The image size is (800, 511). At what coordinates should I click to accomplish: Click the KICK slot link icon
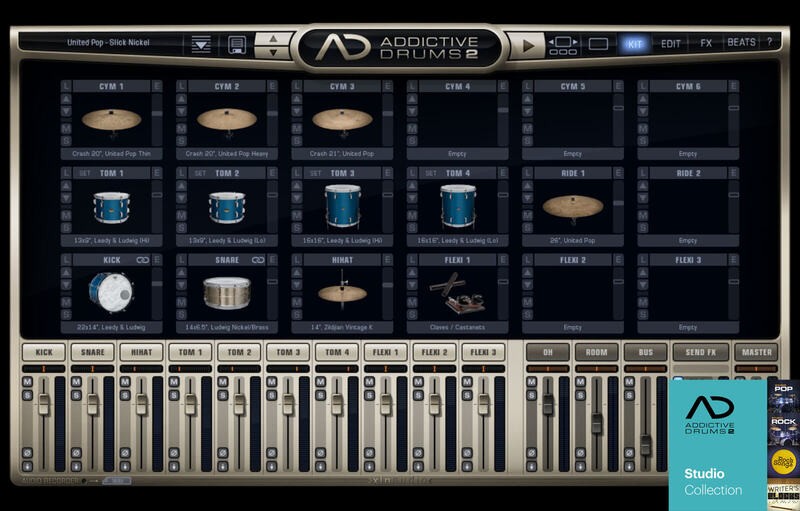[x=142, y=260]
